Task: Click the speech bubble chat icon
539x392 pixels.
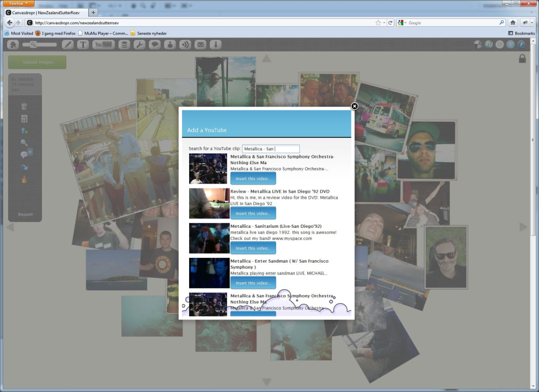Action: click(155, 45)
